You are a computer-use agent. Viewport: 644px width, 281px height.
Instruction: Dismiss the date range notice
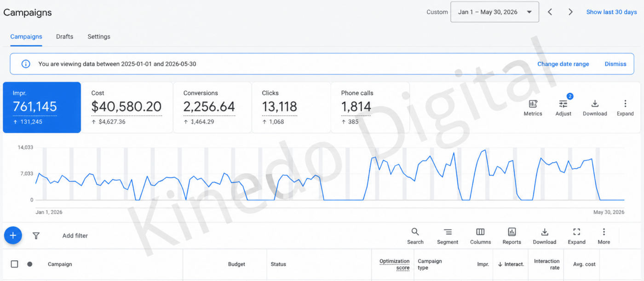pyautogui.click(x=615, y=64)
